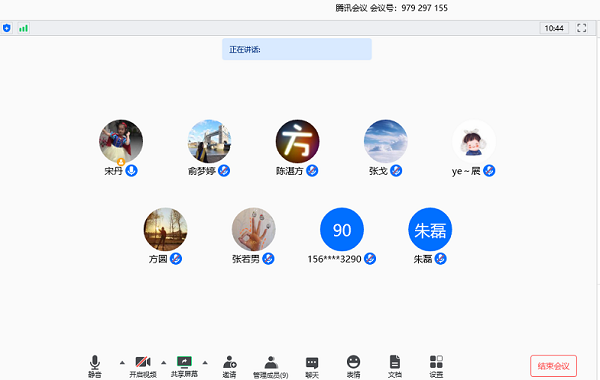Toggle 宋丹's microphone icon
Image resolution: width=600 pixels, height=380 pixels.
(132, 171)
